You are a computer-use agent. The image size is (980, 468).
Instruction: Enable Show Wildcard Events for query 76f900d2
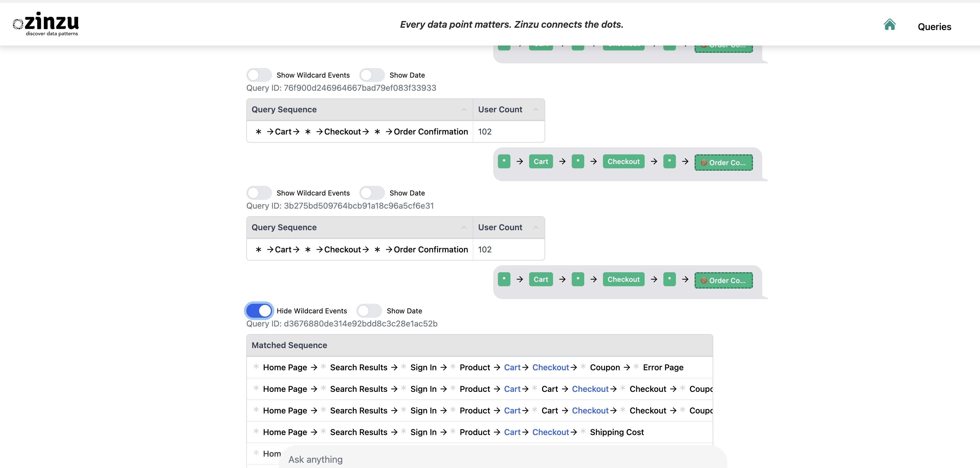click(x=259, y=75)
